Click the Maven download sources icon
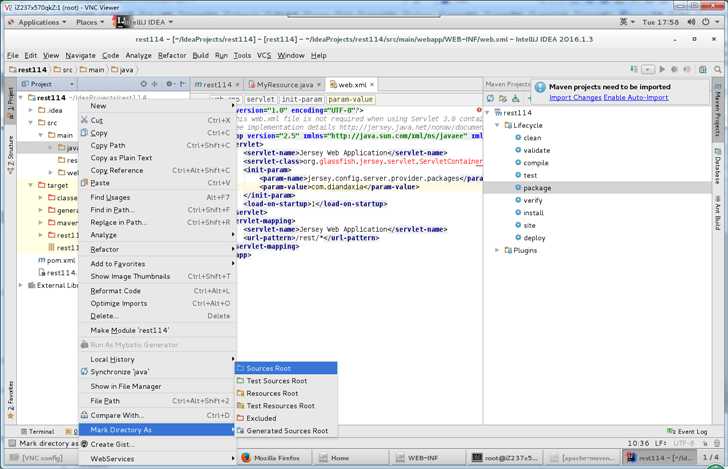Screen dimensions: 728x469 (x=516, y=98)
